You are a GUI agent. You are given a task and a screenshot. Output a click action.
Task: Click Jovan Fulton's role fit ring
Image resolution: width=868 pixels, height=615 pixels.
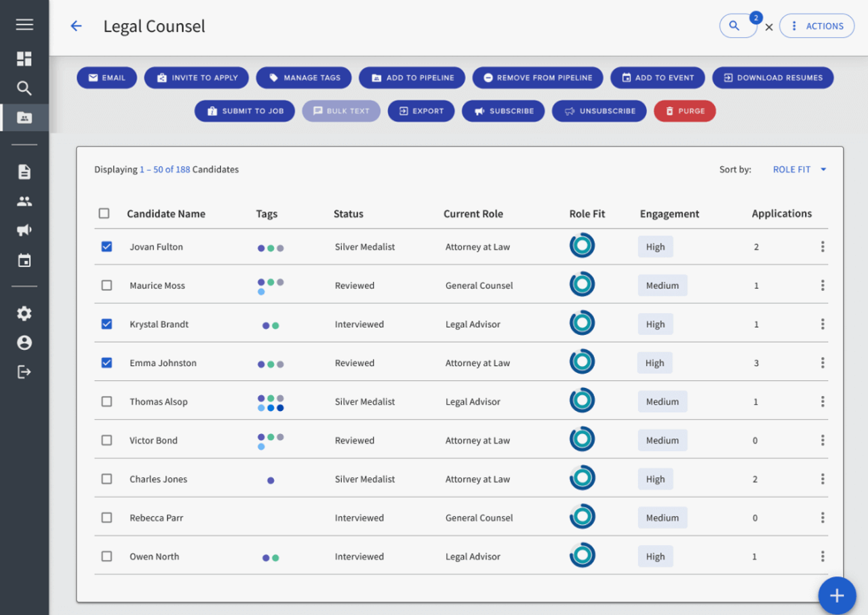[x=582, y=245]
